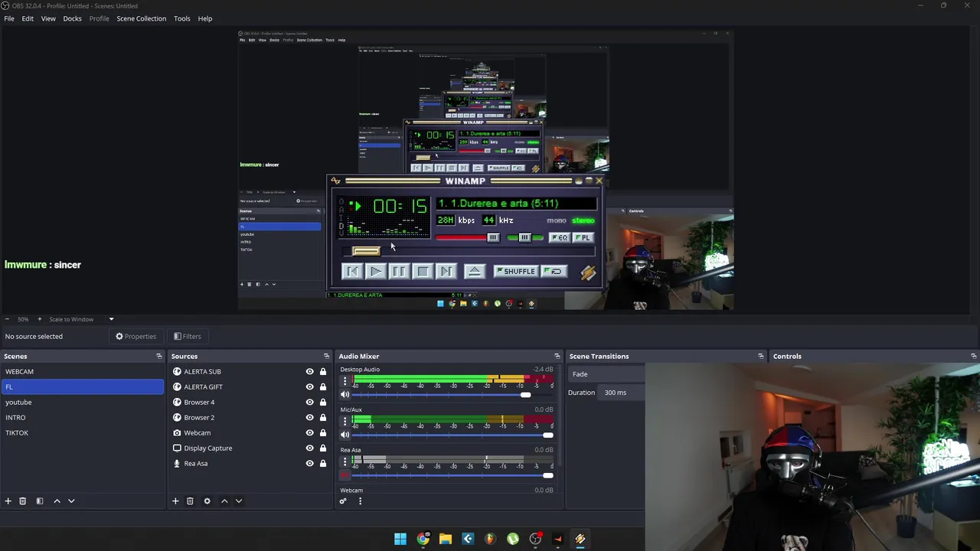Open the Help menu
Image resolution: width=980 pixels, height=551 pixels.
205,18
